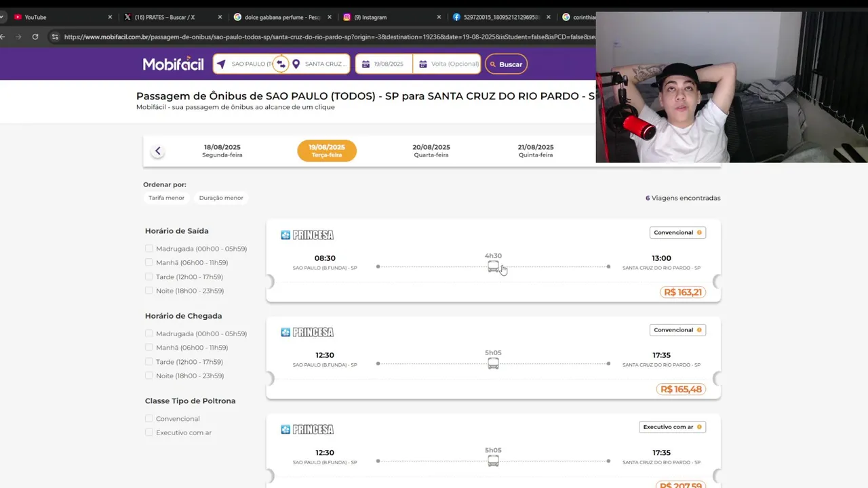Click the SAO PAULO origin field

tap(250, 64)
